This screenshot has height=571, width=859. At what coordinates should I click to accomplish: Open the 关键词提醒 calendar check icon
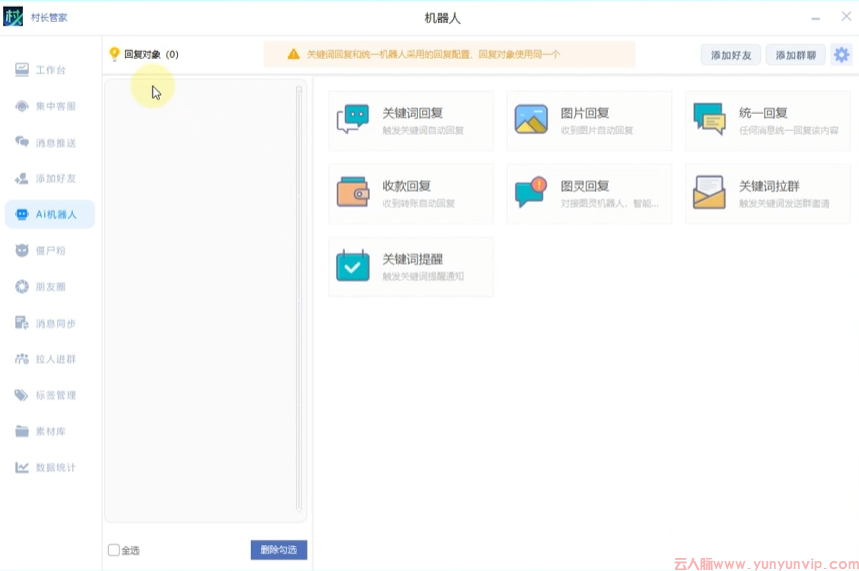click(x=352, y=266)
